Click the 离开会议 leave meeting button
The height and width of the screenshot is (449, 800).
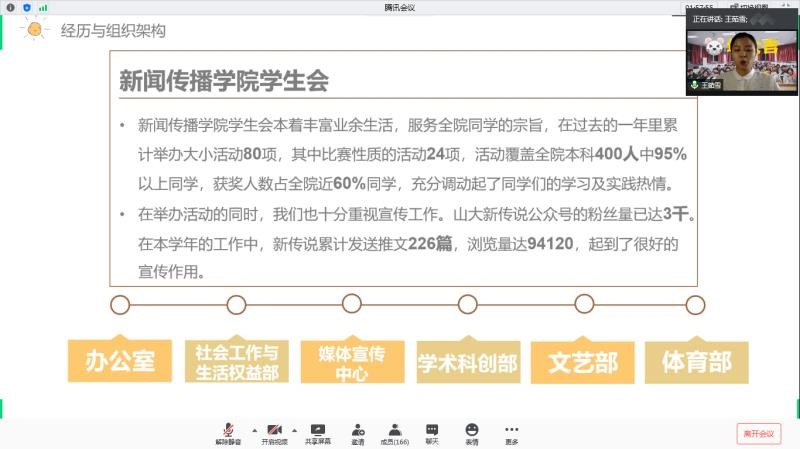tap(758, 433)
